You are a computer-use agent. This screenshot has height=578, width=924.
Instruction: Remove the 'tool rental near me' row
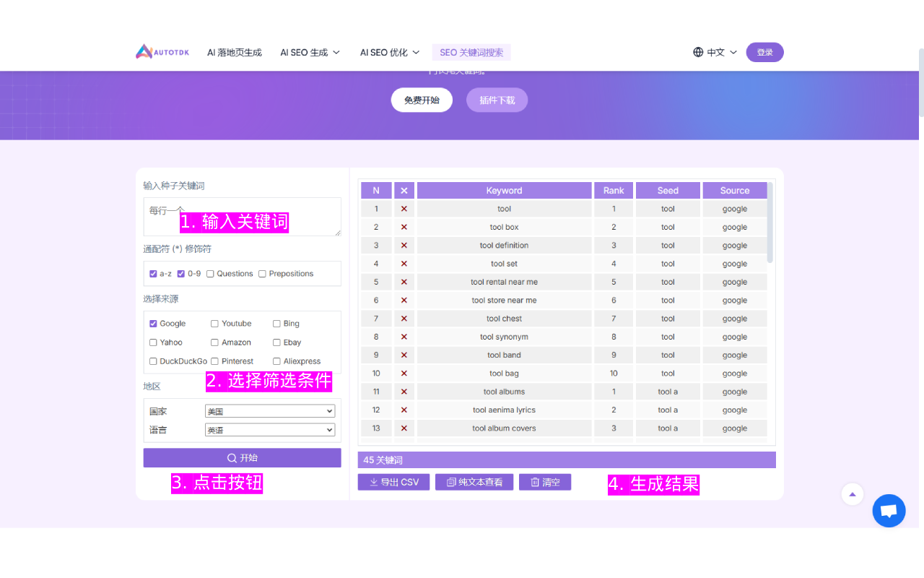click(x=404, y=282)
